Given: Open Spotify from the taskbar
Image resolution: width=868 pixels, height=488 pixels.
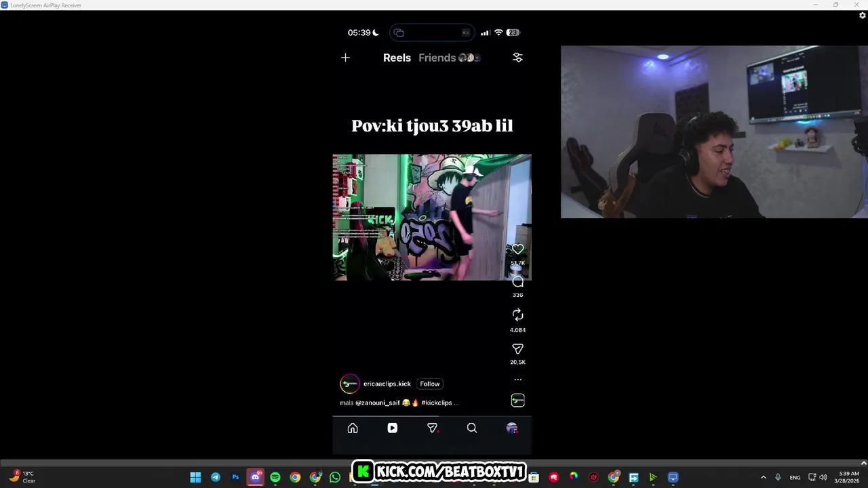Looking at the screenshot, I should pyautogui.click(x=275, y=477).
